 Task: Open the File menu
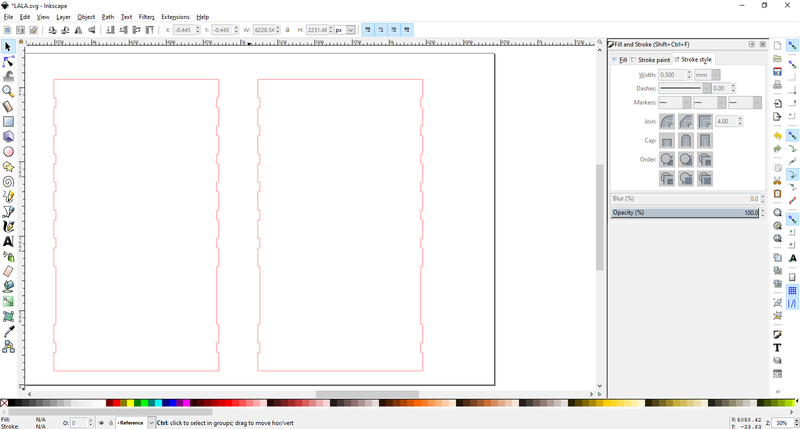[8, 17]
